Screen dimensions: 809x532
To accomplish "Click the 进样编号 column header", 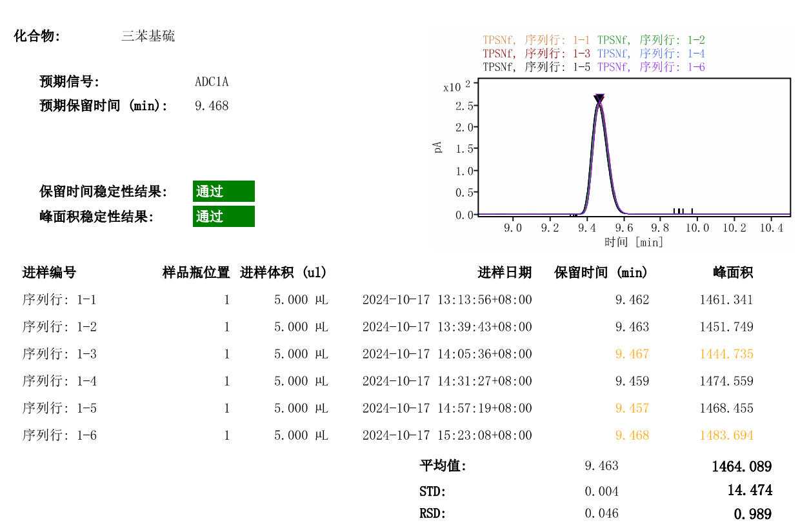I will pyautogui.click(x=49, y=273).
